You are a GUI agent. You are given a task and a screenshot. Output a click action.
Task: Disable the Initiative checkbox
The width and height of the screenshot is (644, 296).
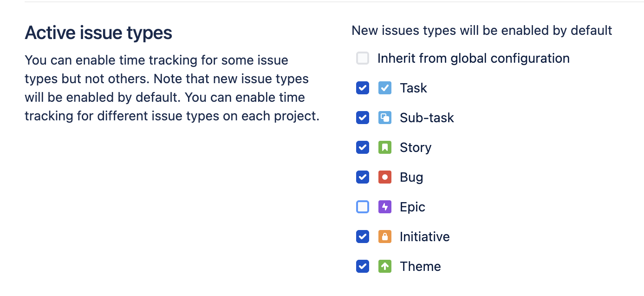click(x=363, y=237)
